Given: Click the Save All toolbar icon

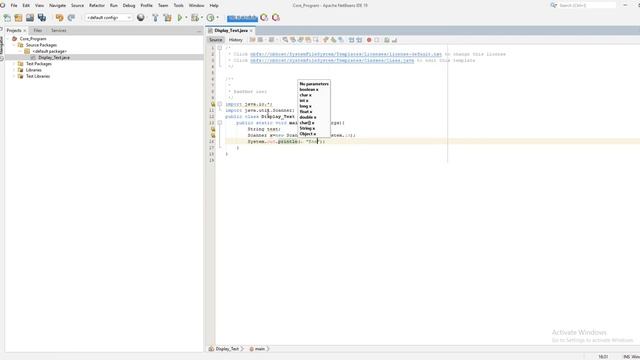Looking at the screenshot, I should point(42,18).
